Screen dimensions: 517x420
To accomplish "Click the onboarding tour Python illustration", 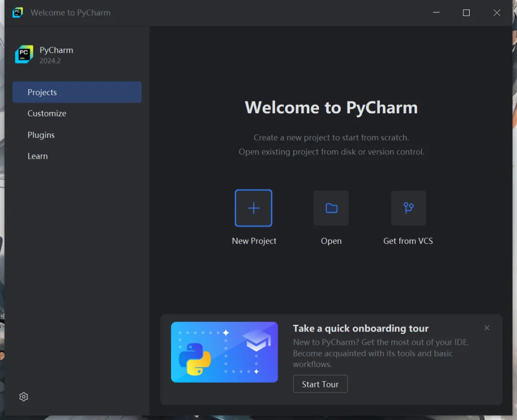I will (224, 352).
